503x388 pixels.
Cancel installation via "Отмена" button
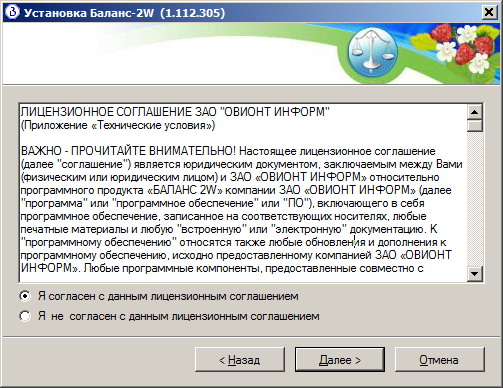coord(439,360)
